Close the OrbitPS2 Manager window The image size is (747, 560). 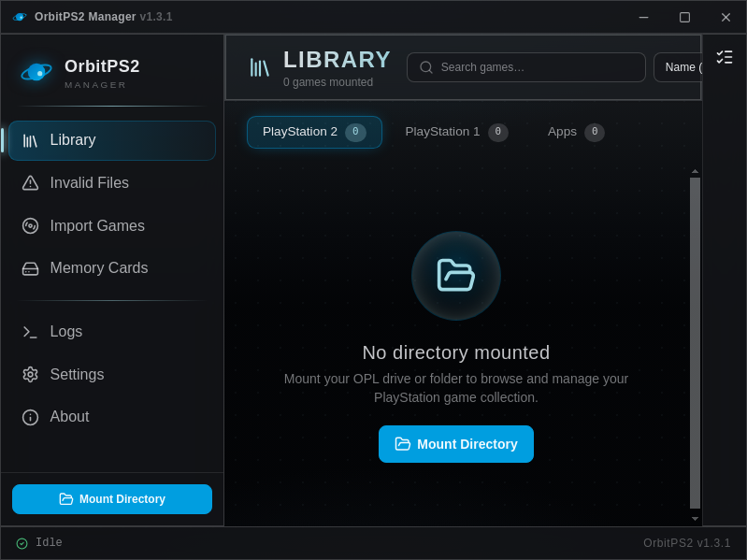tap(725, 17)
